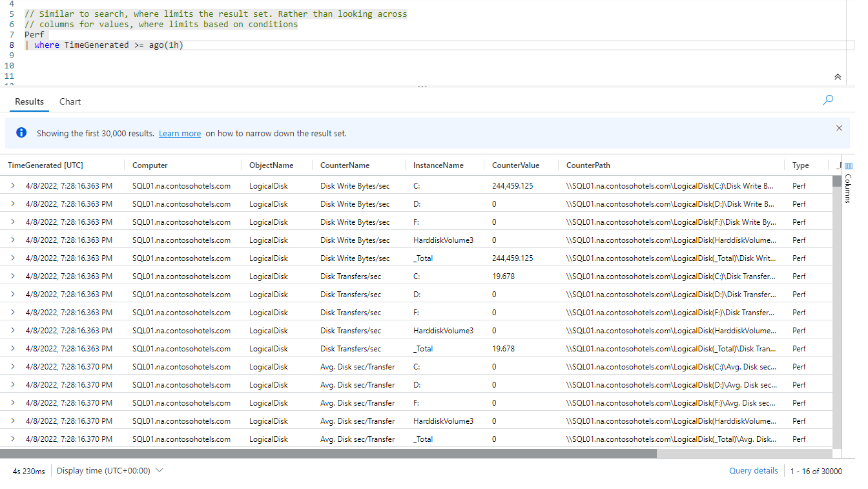This screenshot has width=868, height=489.
Task: Expand the Avg. Disk sec/Transfer HarddiskVolume3 row
Action: pyautogui.click(x=13, y=421)
